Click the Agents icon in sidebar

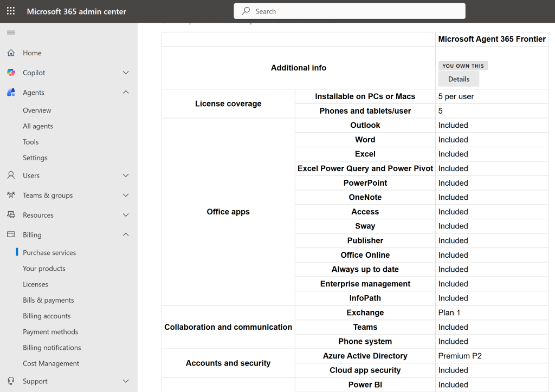[11, 93]
